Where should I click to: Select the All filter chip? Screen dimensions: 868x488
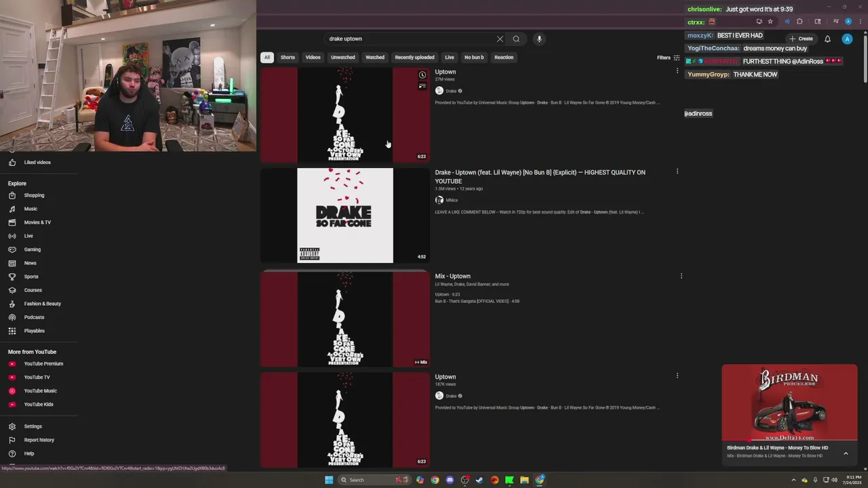pos(267,58)
